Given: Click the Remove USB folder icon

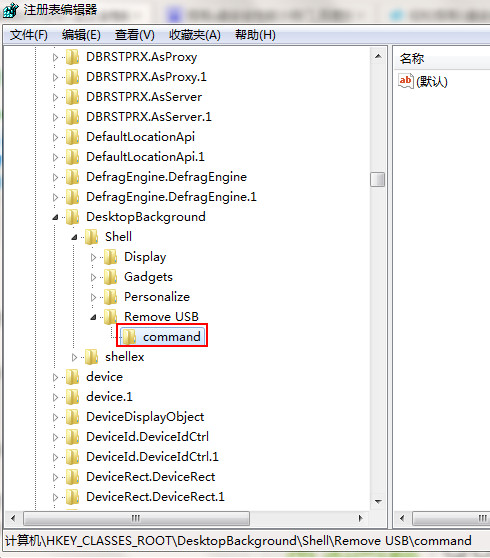Looking at the screenshot, I should coord(110,316).
